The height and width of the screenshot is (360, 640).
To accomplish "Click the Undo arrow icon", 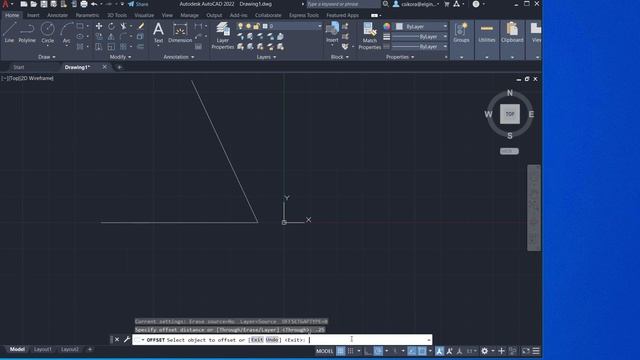I will coord(94,4).
